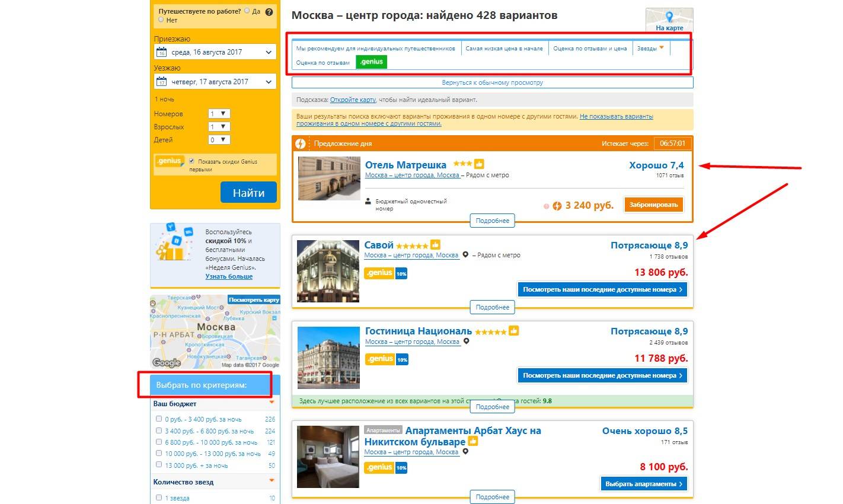This screenshot has width=843, height=504.
Task: Click the help question mark icon
Action: pos(269,12)
